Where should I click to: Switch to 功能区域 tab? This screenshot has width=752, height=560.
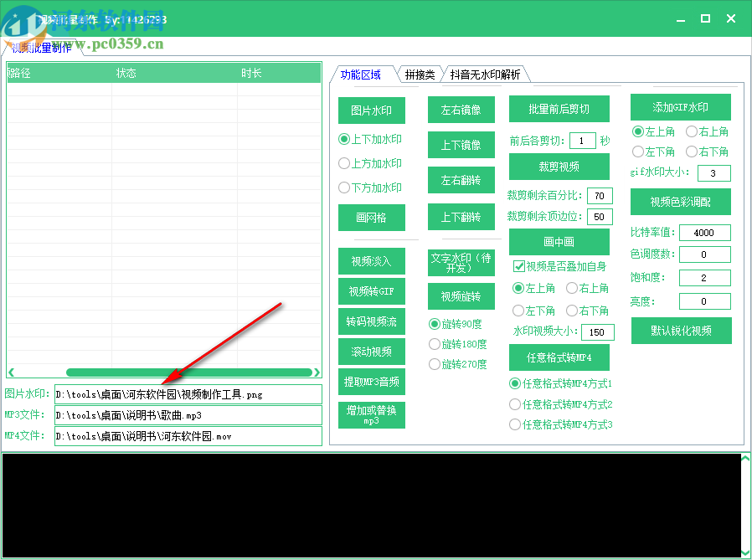[361, 74]
